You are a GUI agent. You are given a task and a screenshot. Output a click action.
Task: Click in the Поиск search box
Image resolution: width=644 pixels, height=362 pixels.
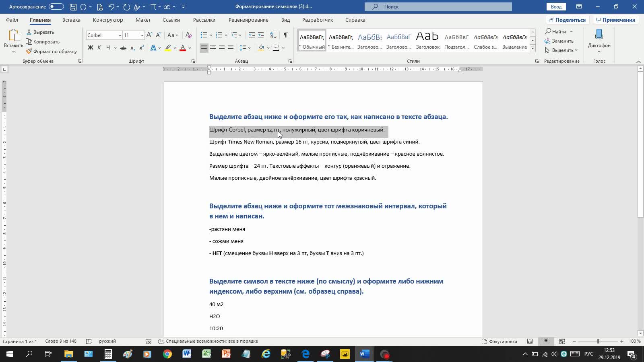tap(438, 7)
